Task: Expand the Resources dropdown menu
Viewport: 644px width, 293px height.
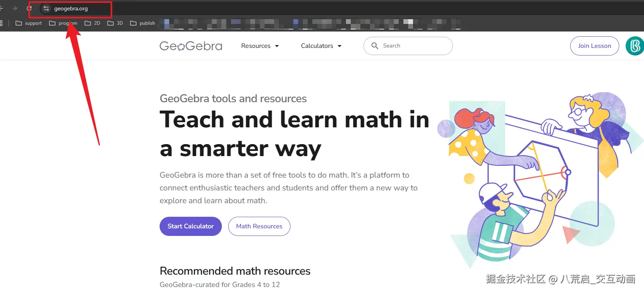Action: [260, 46]
